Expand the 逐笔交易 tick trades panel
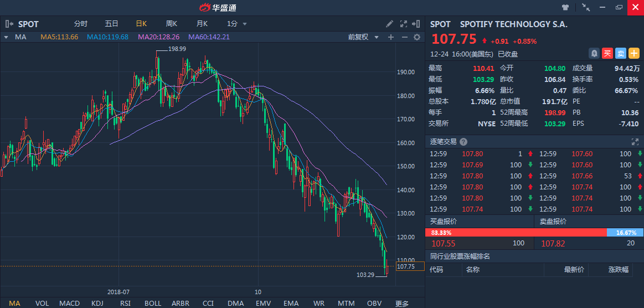The image size is (644, 308). (x=635, y=142)
